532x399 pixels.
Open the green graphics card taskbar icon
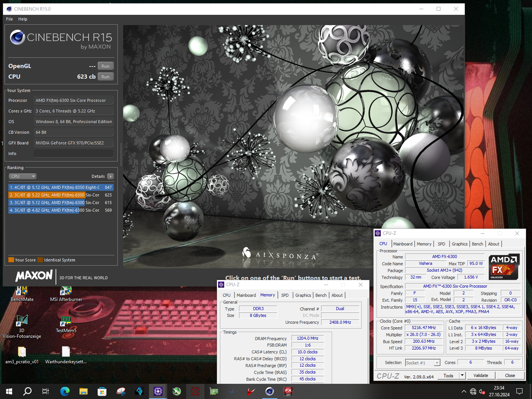coord(214,391)
